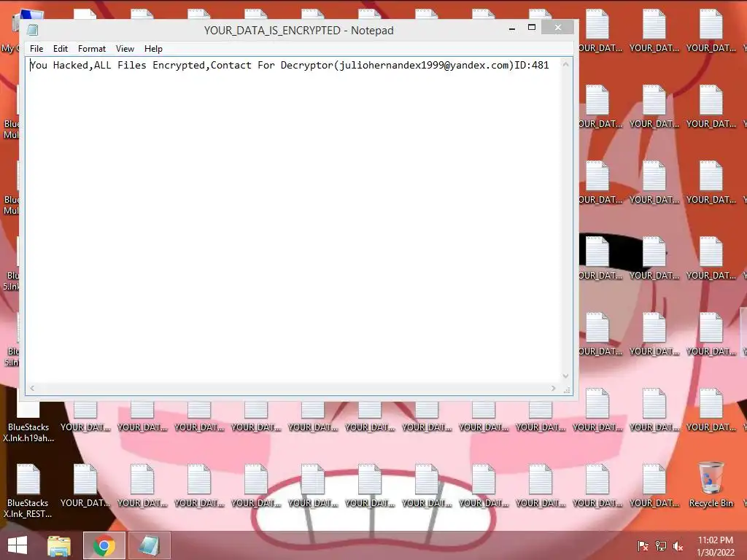Image resolution: width=747 pixels, height=560 pixels.
Task: Select YOUR_DAT file right of BlueStacks X.lnk_REST
Action: (85, 486)
